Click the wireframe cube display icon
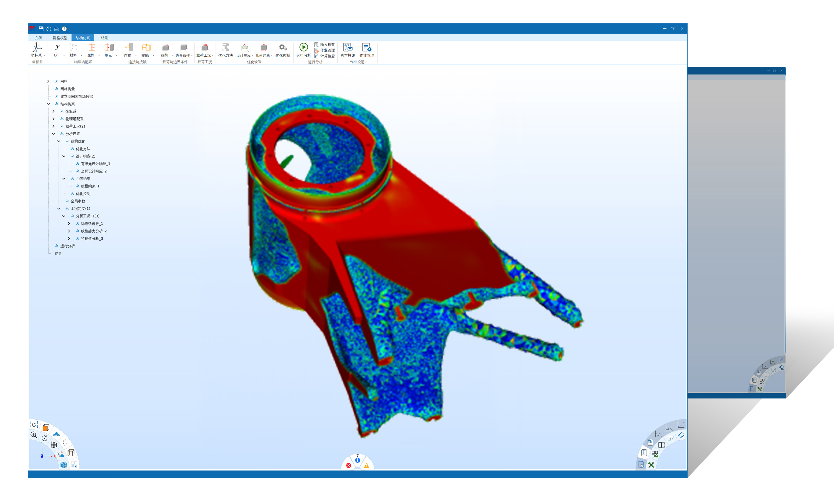The width and height of the screenshot is (834, 504). coord(71,452)
